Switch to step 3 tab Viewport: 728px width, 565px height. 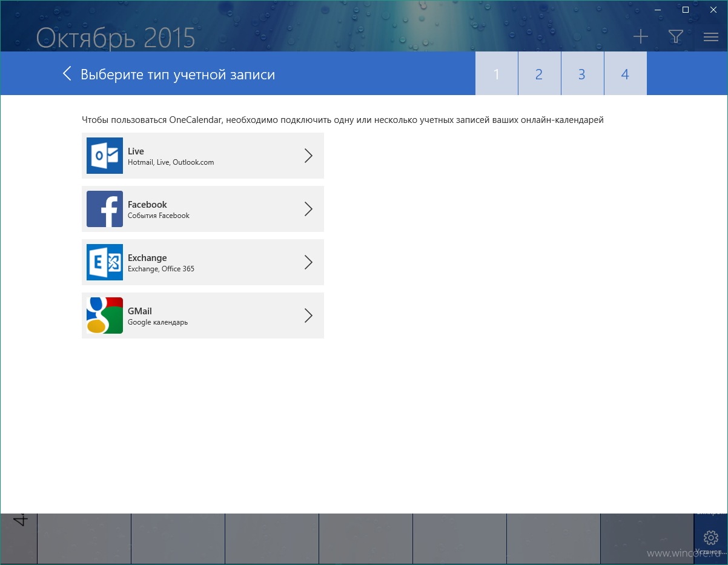click(x=582, y=74)
